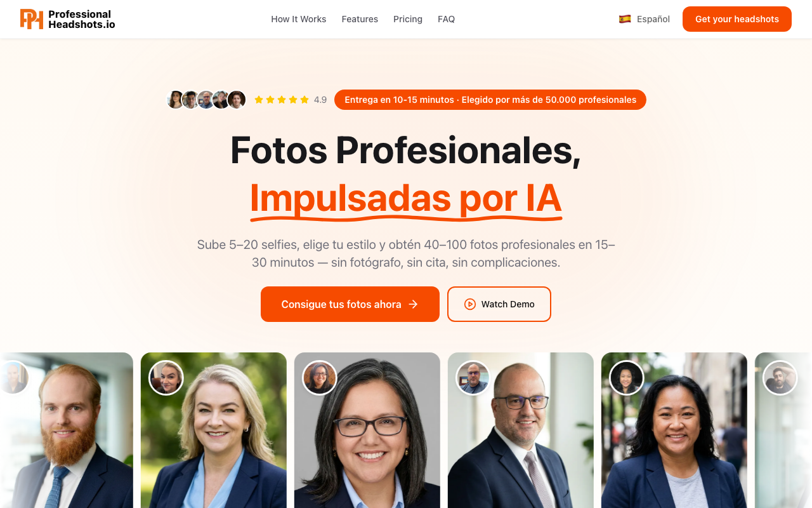This screenshot has height=508, width=812.
Task: Go to the Features nav link
Action: (x=360, y=19)
